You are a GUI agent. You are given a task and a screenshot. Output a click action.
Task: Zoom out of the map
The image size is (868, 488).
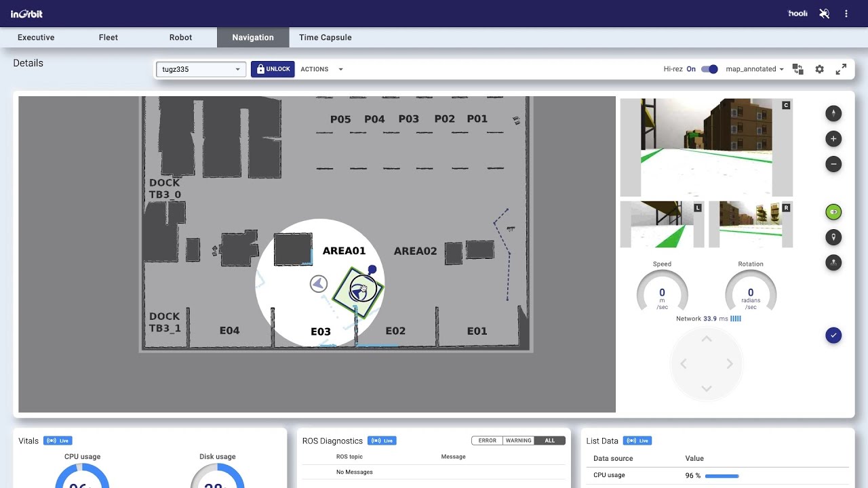(x=833, y=164)
